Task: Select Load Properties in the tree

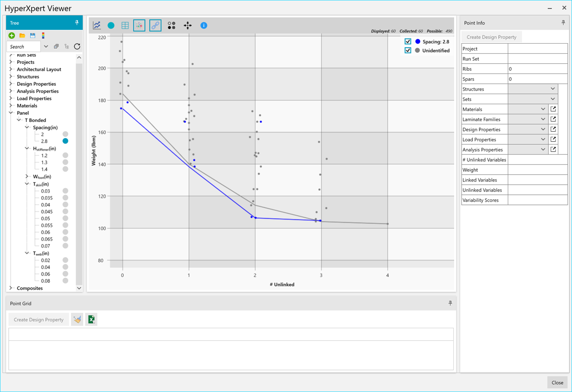Action: (x=34, y=99)
